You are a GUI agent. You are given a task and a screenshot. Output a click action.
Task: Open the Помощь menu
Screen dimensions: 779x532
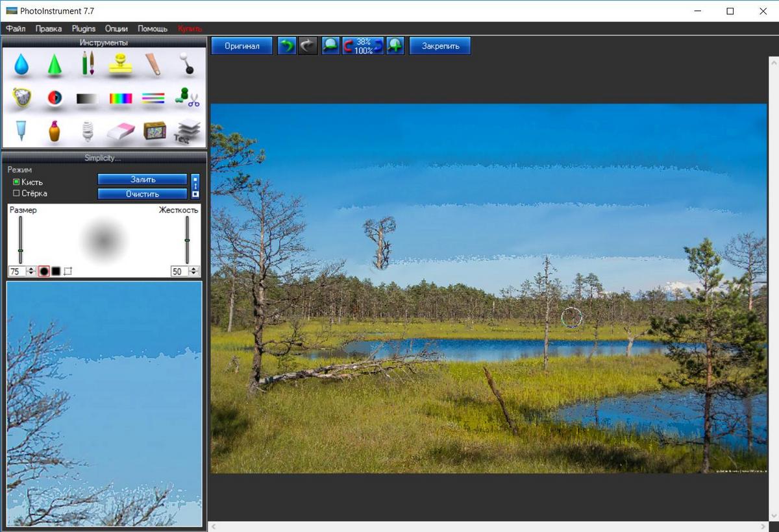pos(153,29)
